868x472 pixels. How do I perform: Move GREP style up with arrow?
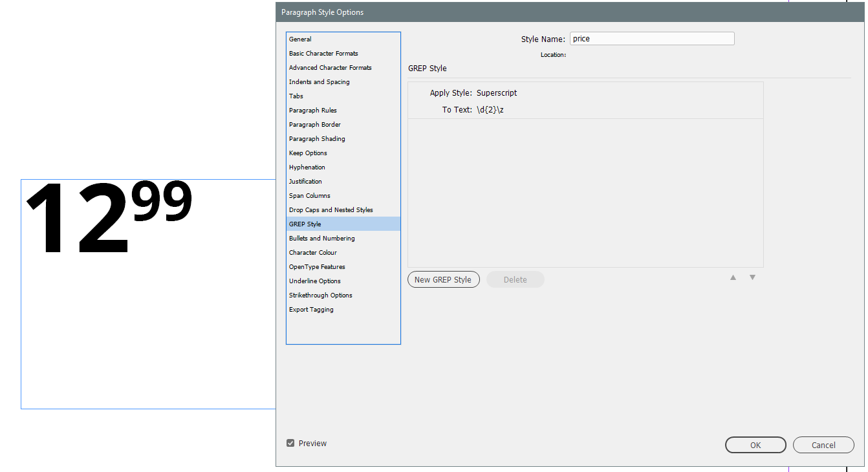click(x=733, y=277)
